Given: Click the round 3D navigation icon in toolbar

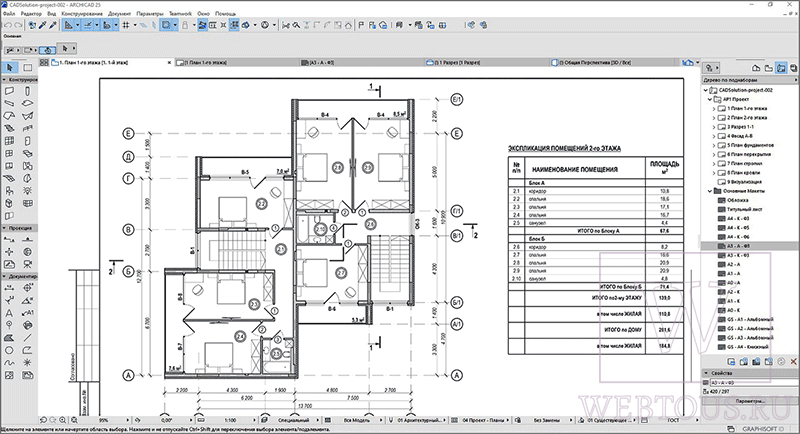Looking at the screenshot, I should point(265,25).
